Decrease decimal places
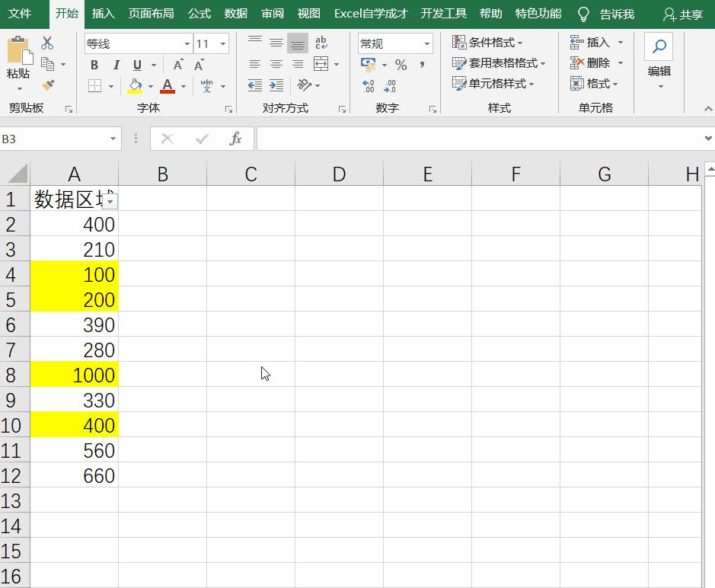The width and height of the screenshot is (715, 588). tap(390, 86)
